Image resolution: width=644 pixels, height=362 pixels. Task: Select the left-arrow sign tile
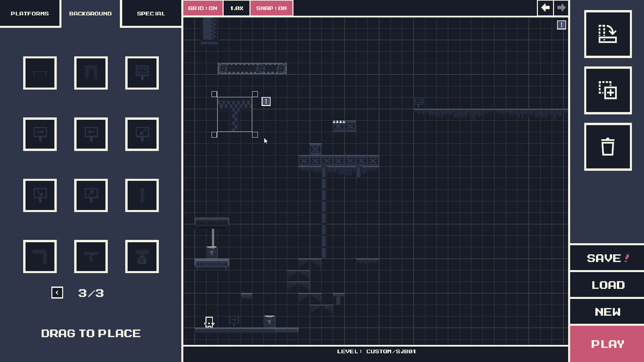tap(91, 134)
